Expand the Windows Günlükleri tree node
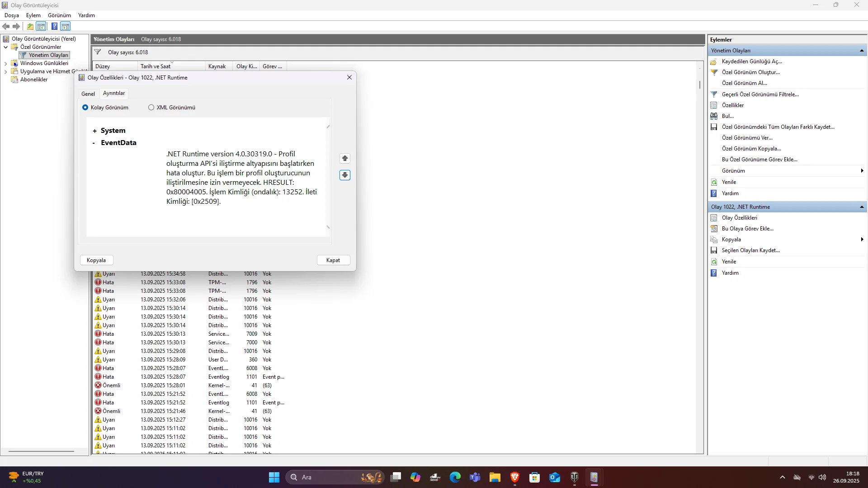868x488 pixels. click(5, 64)
